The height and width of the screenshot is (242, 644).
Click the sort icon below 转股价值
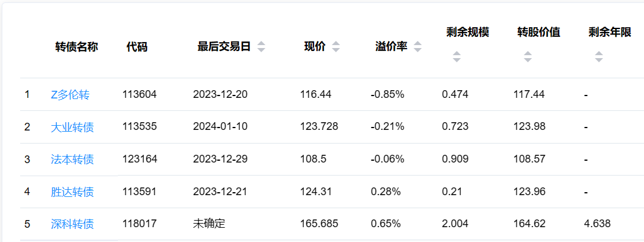528,57
